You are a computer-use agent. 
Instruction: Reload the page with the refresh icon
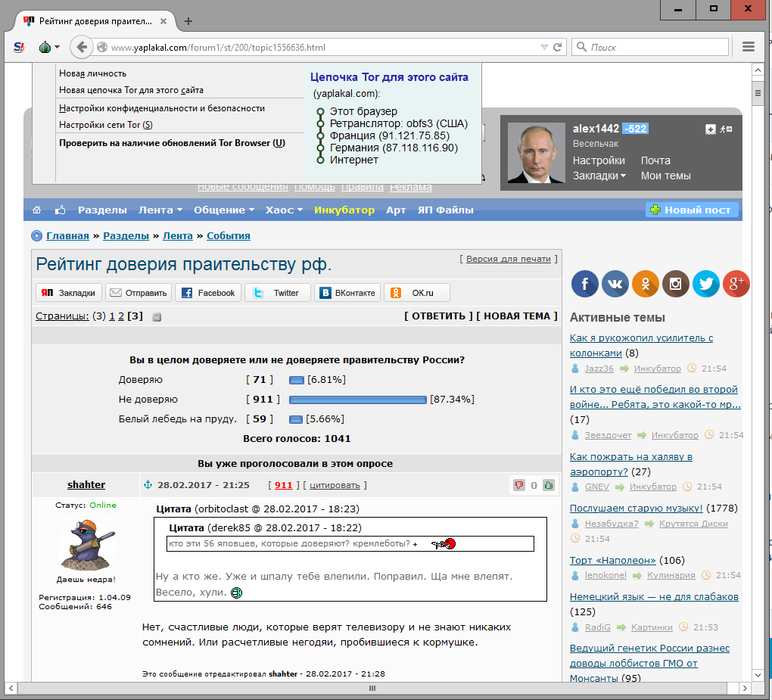(557, 47)
